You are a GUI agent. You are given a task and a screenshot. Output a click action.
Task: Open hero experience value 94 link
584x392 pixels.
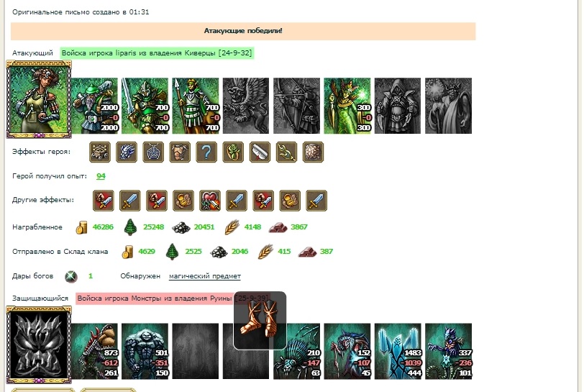pyautogui.click(x=101, y=176)
